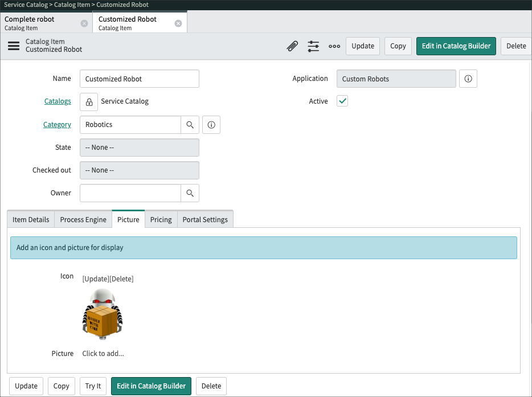Screen dimensions: 532x397
Task: Unlock the Catalogs field lock
Action: [x=88, y=101]
